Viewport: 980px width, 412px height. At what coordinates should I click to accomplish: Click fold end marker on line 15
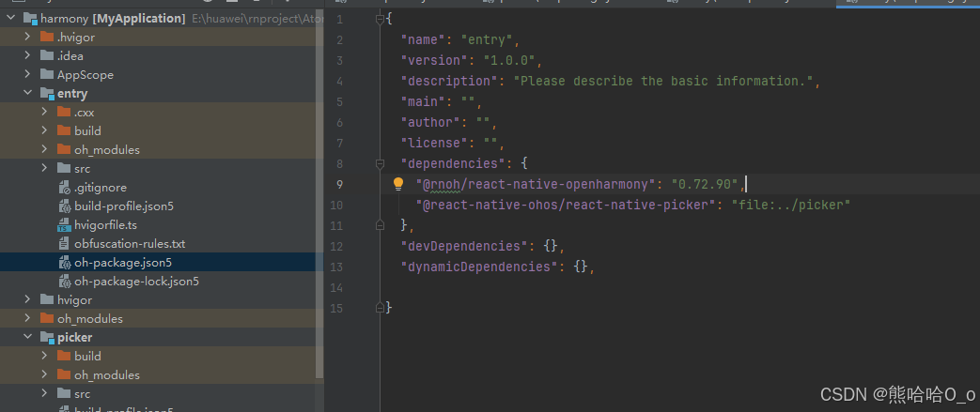pos(380,307)
